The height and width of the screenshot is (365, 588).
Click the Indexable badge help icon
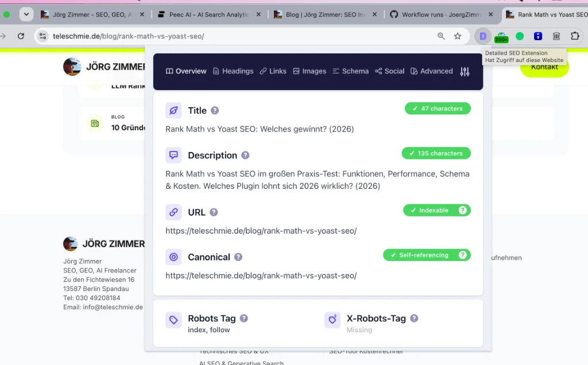[463, 210]
